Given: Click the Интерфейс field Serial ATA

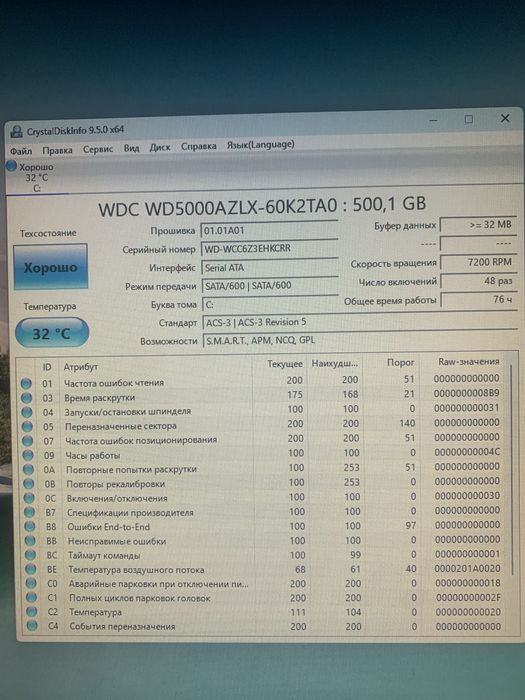Looking at the screenshot, I should [x=270, y=267].
